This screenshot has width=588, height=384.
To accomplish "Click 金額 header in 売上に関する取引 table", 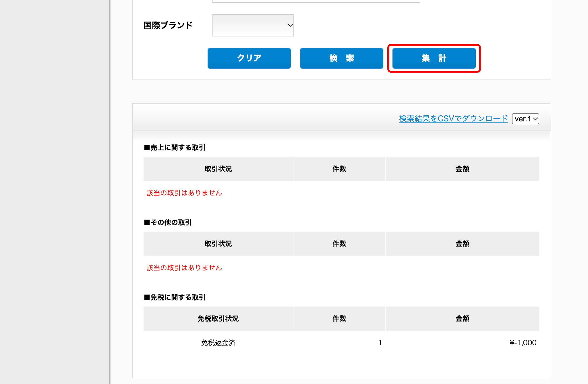I will pos(462,169).
